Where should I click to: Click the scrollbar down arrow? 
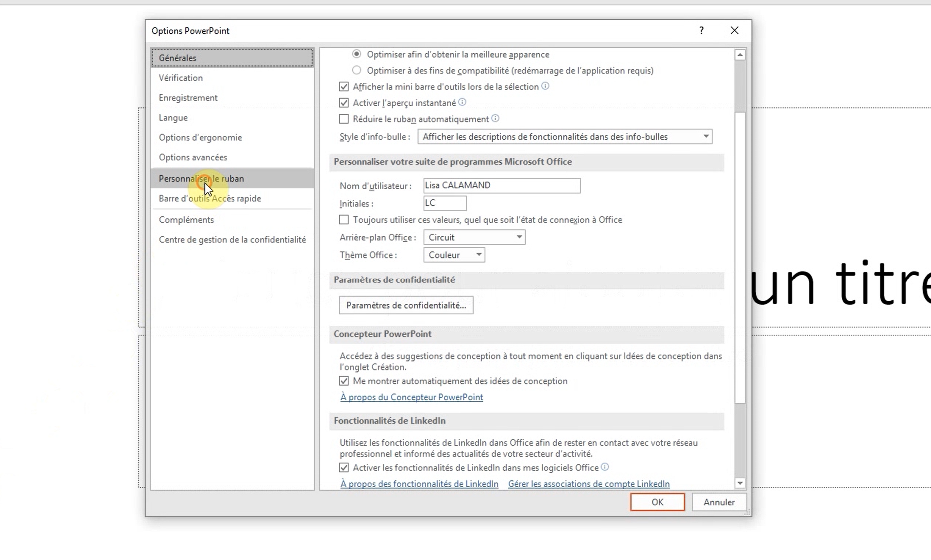[x=740, y=483]
